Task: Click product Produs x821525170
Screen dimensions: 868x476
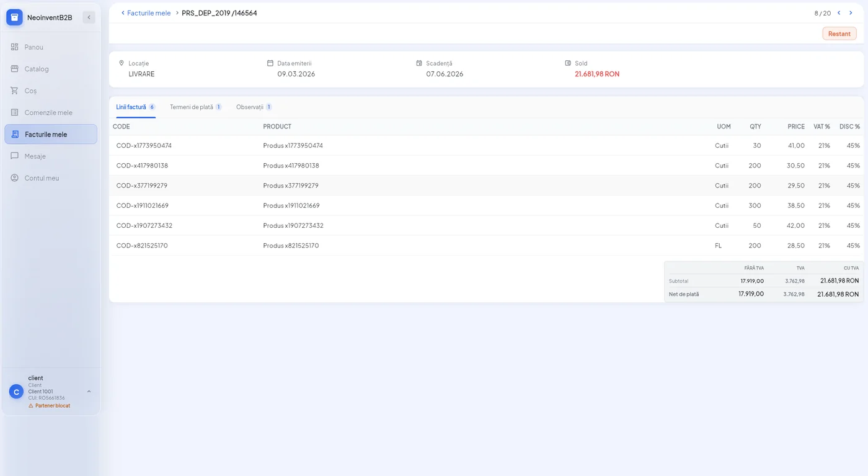Action: (291, 246)
